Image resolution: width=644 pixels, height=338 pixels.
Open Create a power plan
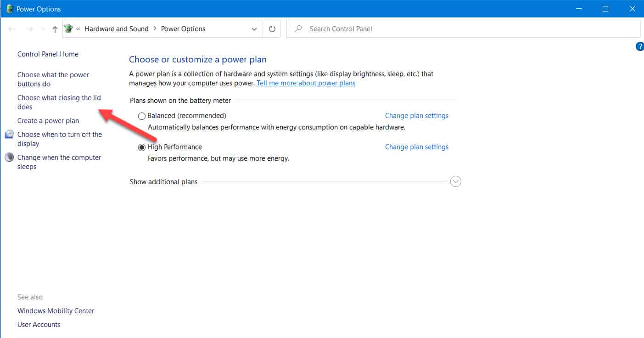(48, 121)
